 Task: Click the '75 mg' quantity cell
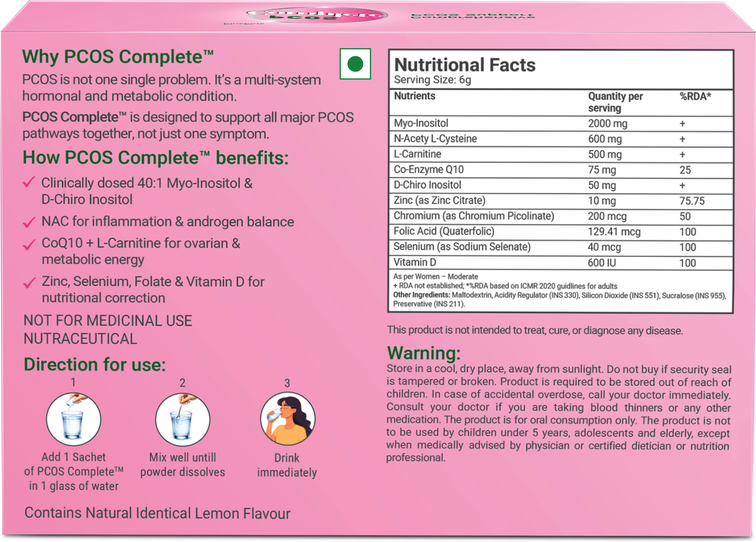pos(602,170)
